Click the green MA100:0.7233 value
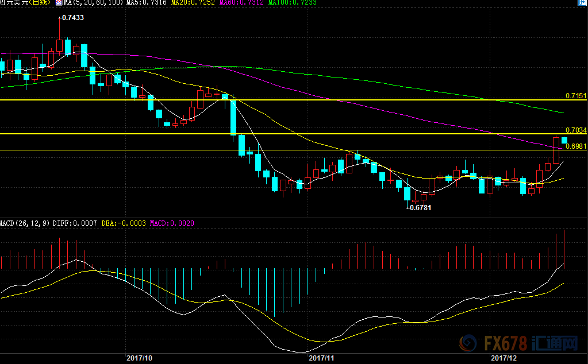This screenshot has width=588, height=364. 293,2
